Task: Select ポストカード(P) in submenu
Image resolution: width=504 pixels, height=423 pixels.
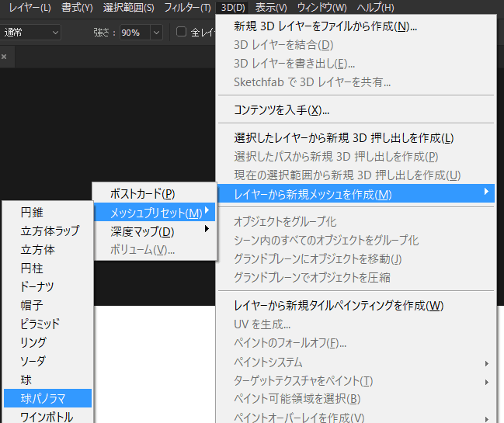Action: 155,194
